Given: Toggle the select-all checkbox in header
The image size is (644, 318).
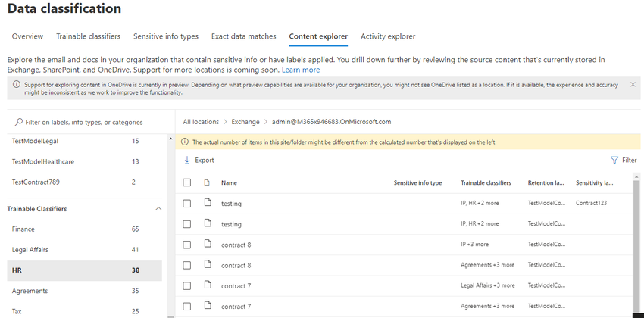Looking at the screenshot, I should 187,182.
